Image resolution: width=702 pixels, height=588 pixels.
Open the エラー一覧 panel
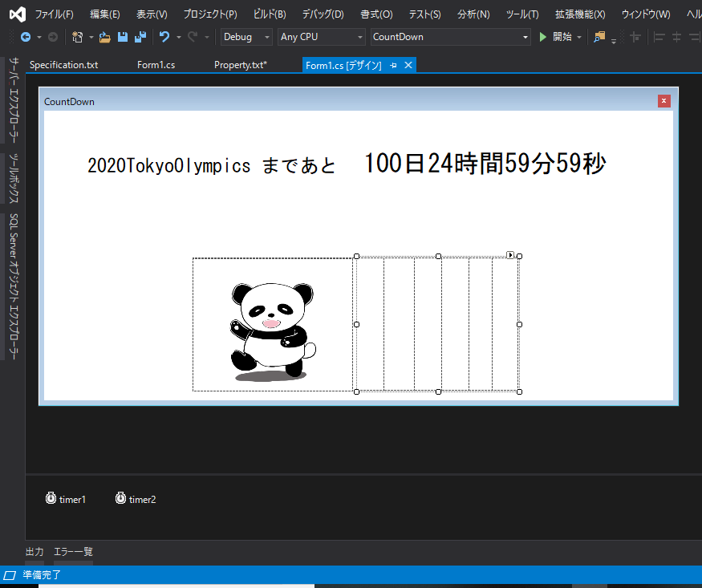coord(73,552)
